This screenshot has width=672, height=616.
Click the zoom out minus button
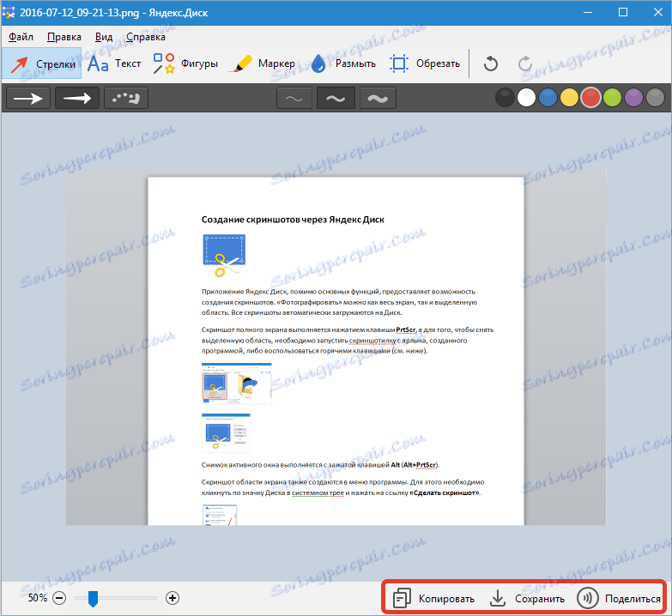click(x=59, y=598)
